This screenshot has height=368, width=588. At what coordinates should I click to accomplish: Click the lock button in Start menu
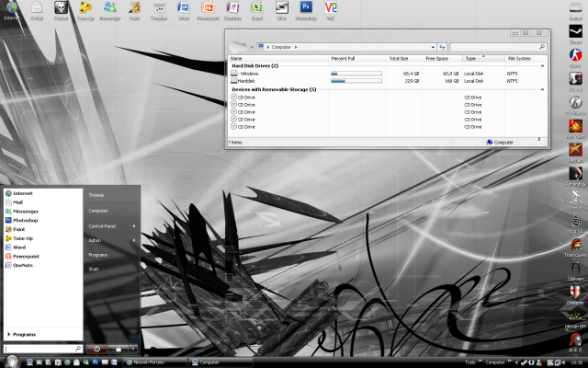pyautogui.click(x=119, y=349)
